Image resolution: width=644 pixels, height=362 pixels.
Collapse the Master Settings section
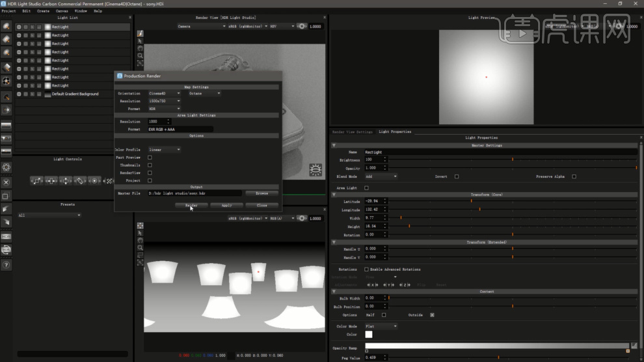[x=334, y=145]
